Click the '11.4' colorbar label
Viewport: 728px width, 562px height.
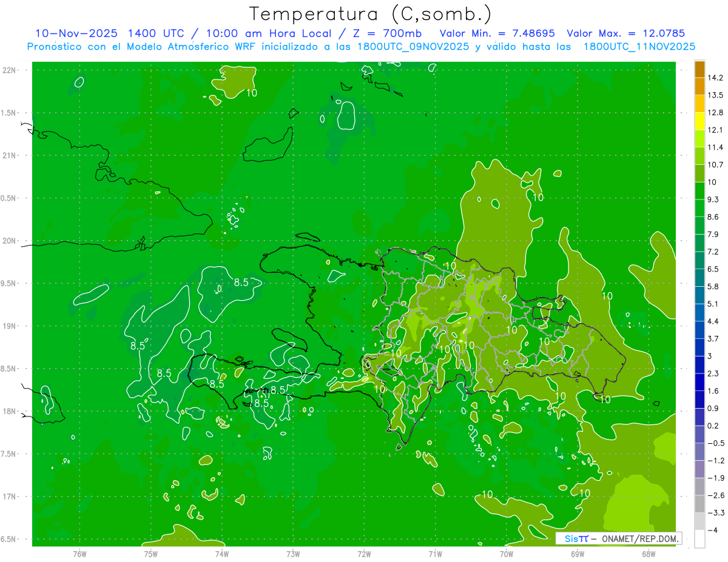(715, 147)
